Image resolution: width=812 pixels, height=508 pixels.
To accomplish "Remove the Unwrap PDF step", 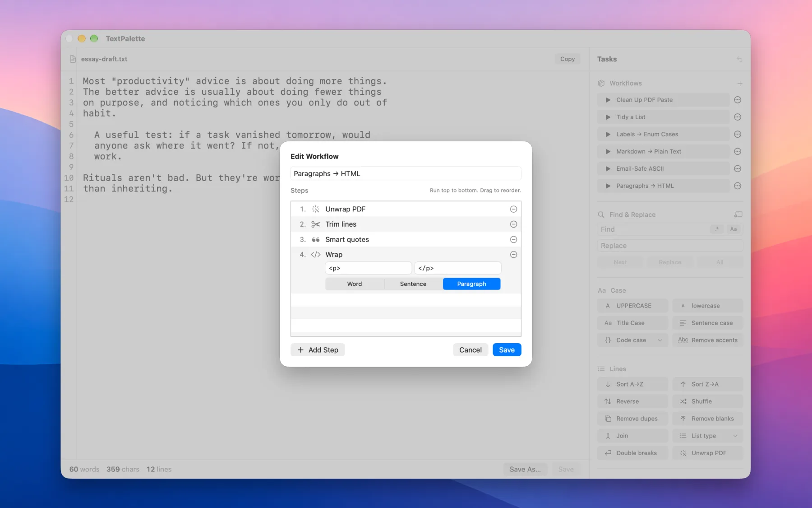I will [513, 209].
